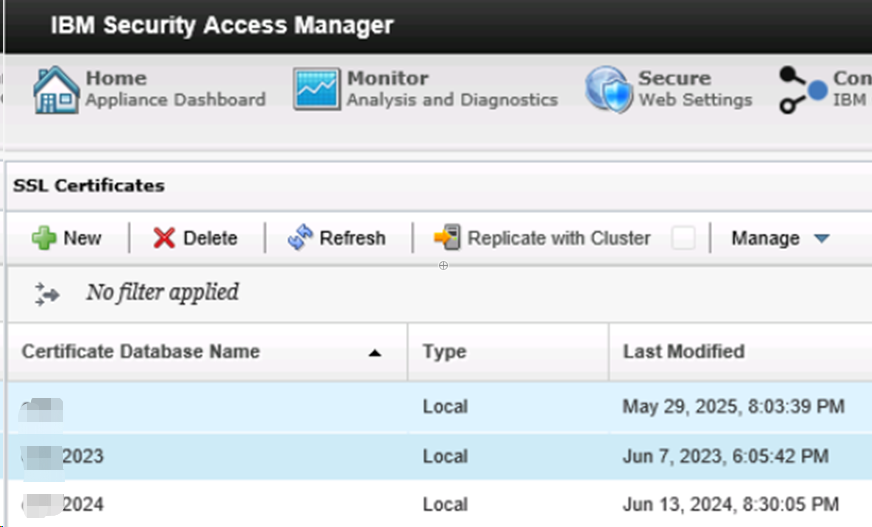Select the database row ending in 2024
Viewport: 872px width, 527px height.
pyautogui.click(x=439, y=504)
